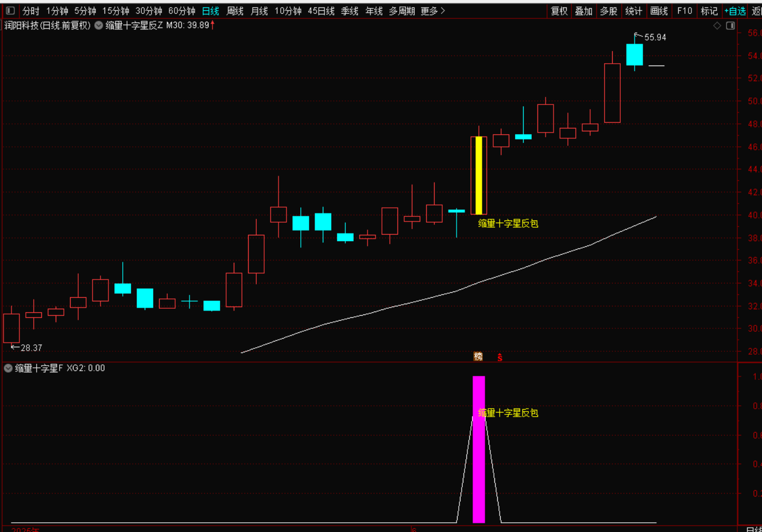Click the arrow marker at 28.37 low
Image resolution: width=762 pixels, height=532 pixels.
15,347
